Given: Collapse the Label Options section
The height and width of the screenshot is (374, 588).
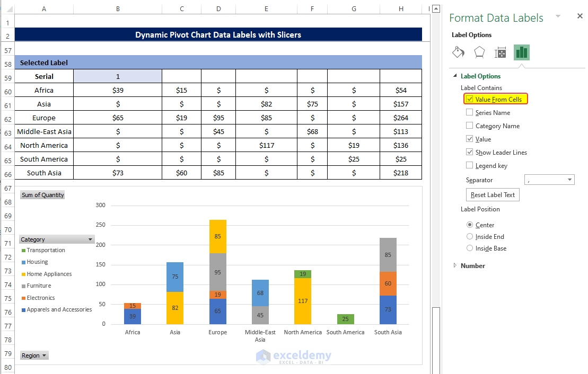Looking at the screenshot, I should 455,76.
